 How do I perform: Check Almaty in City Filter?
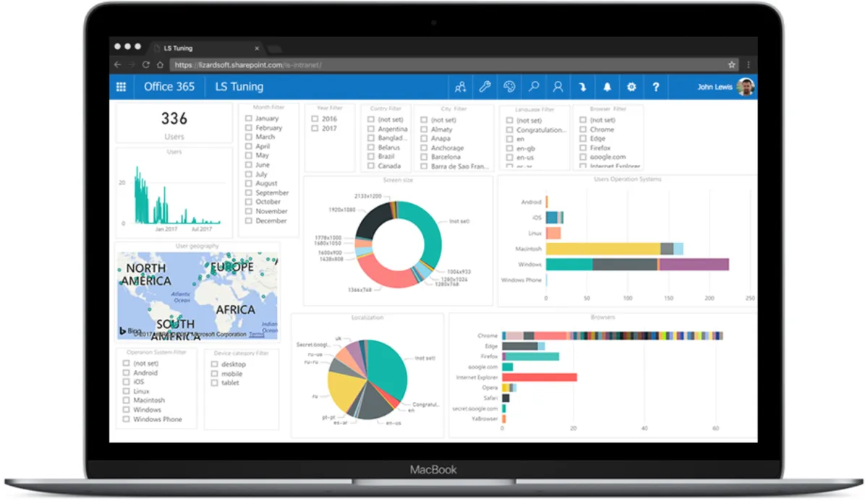tap(425, 129)
